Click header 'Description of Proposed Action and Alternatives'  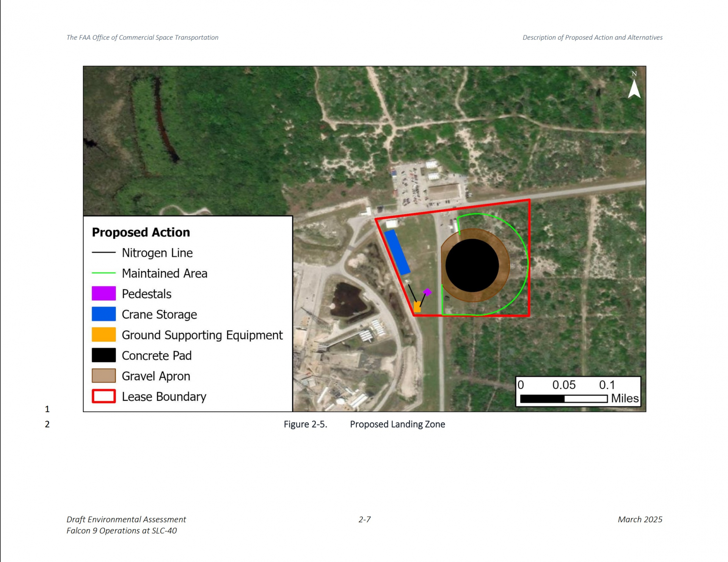[592, 38]
